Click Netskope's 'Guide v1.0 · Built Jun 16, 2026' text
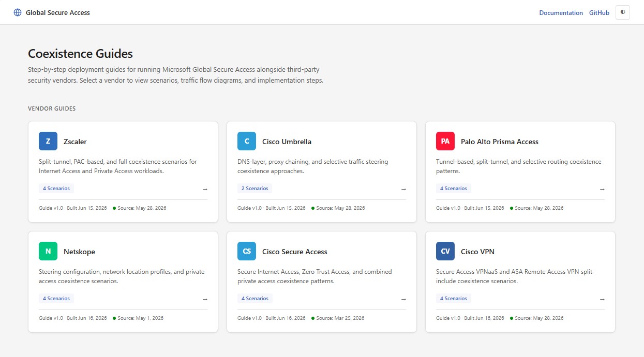Viewport: 644px width, 357px height. click(x=73, y=318)
